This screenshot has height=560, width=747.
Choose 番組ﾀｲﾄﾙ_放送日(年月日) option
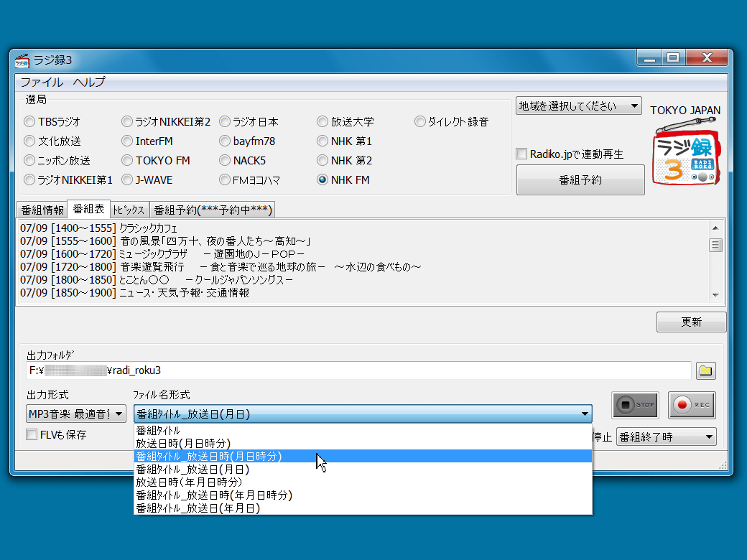[x=363, y=508]
